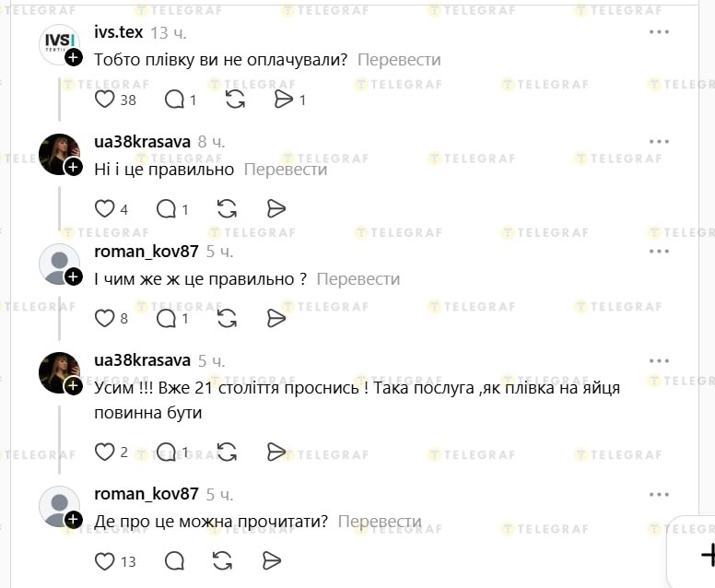Open more options for 'Де про це можна прочитати?'
This screenshot has height=588, width=715.
[x=659, y=494]
